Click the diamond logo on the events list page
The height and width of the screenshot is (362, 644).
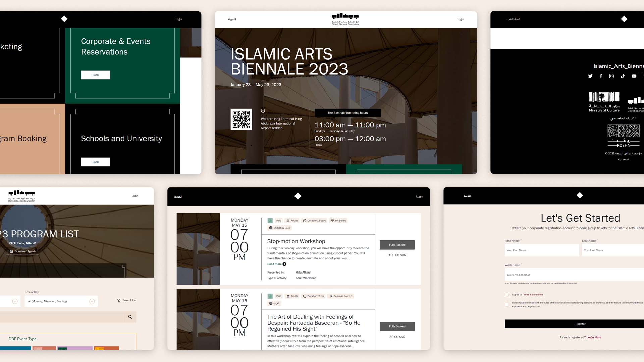(x=298, y=196)
